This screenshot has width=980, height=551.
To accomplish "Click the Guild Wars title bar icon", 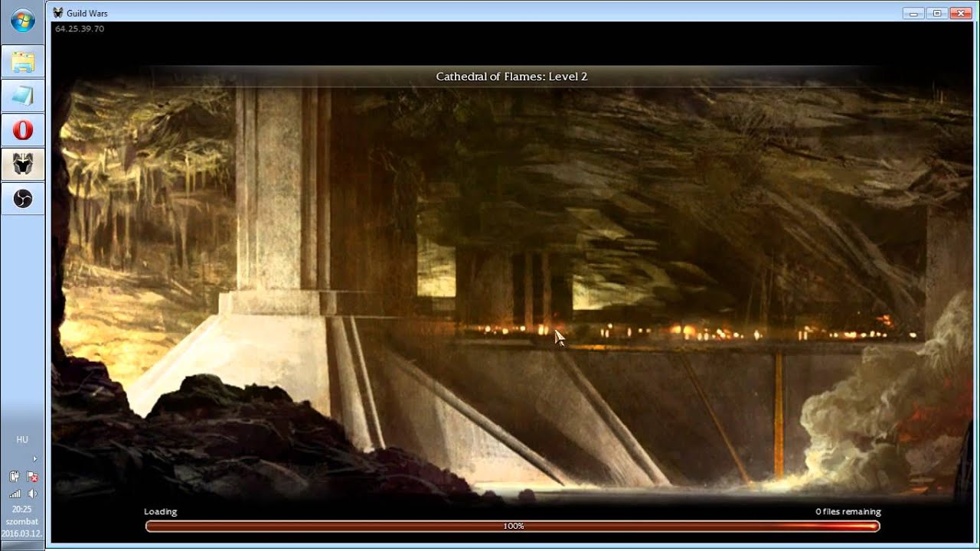I will (x=58, y=13).
